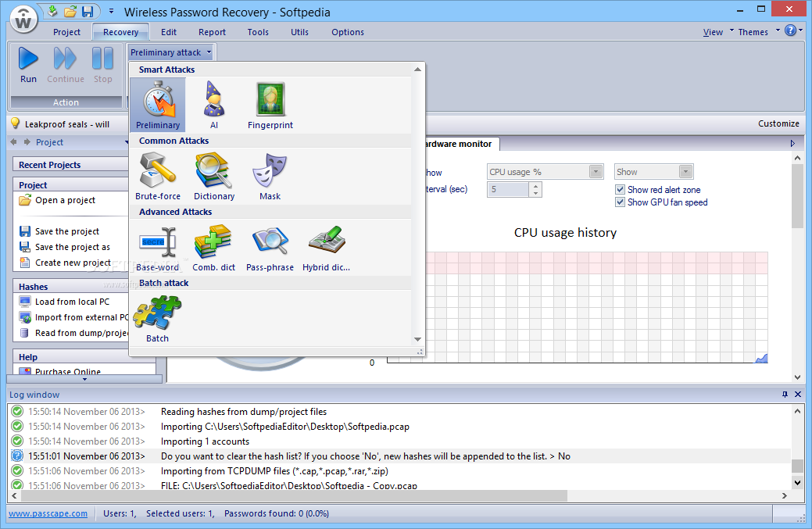Open the Tools ribbon tab
This screenshot has width=812, height=529.
point(258,32)
